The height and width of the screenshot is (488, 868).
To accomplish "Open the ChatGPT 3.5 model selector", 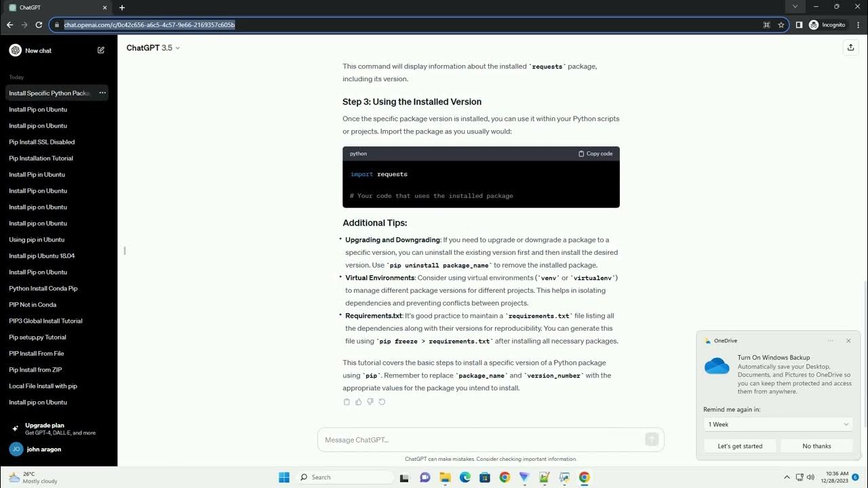I will coord(153,48).
